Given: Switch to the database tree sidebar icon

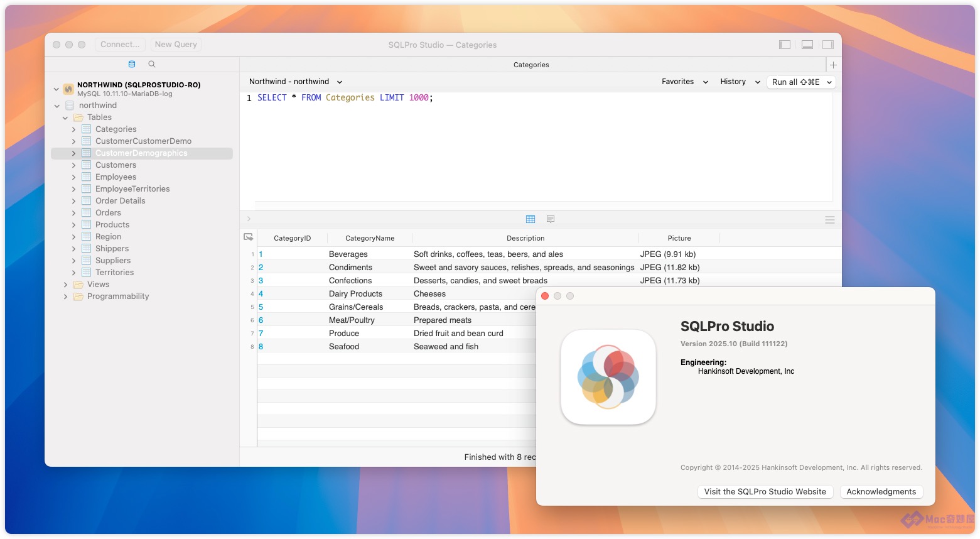Looking at the screenshot, I should click(132, 64).
